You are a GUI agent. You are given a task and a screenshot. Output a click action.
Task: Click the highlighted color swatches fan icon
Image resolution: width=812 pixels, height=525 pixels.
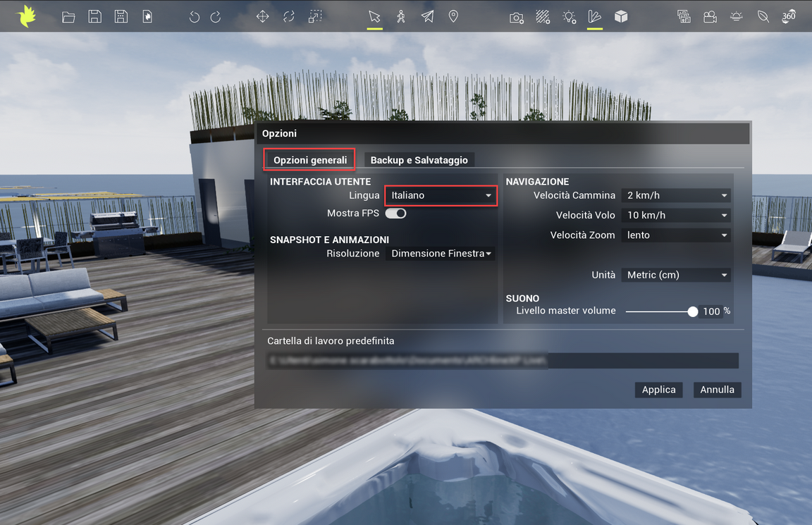pos(594,17)
